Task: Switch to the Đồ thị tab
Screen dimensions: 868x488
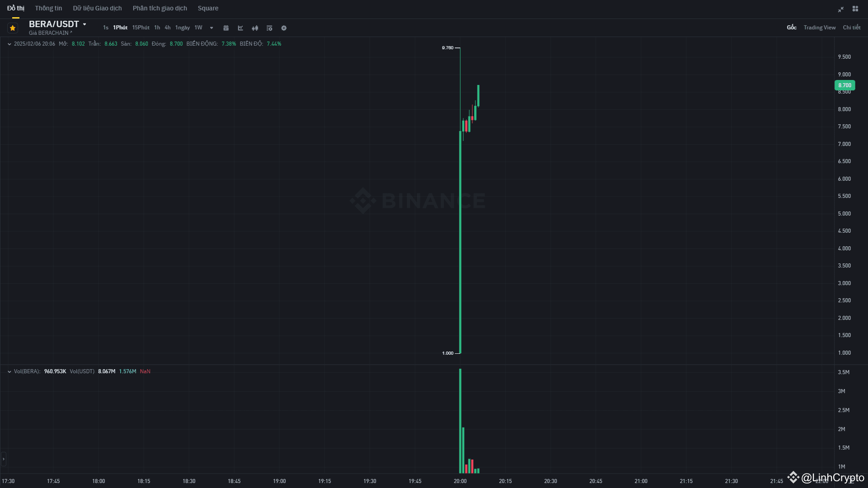Action: (16, 8)
